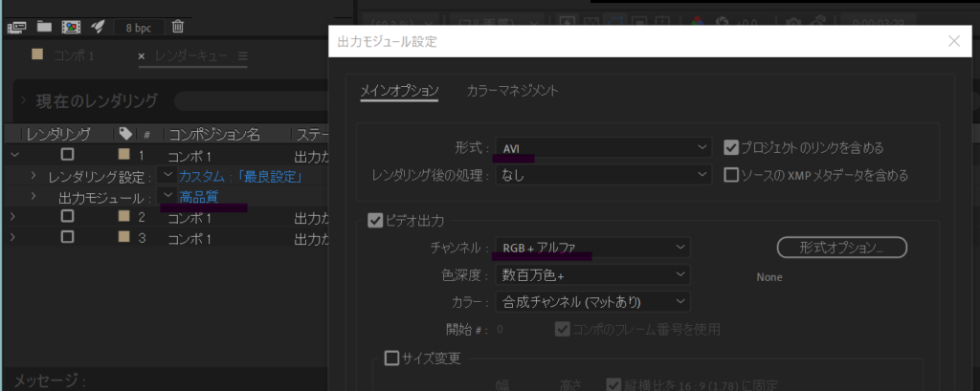Click the label color swatch of queue item 2
Screen dimensions: 980x391
[x=123, y=217]
